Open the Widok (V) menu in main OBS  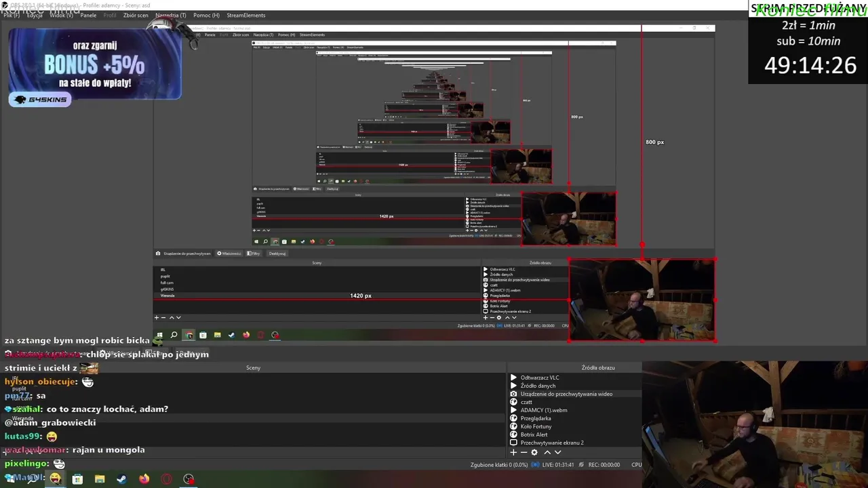click(61, 15)
